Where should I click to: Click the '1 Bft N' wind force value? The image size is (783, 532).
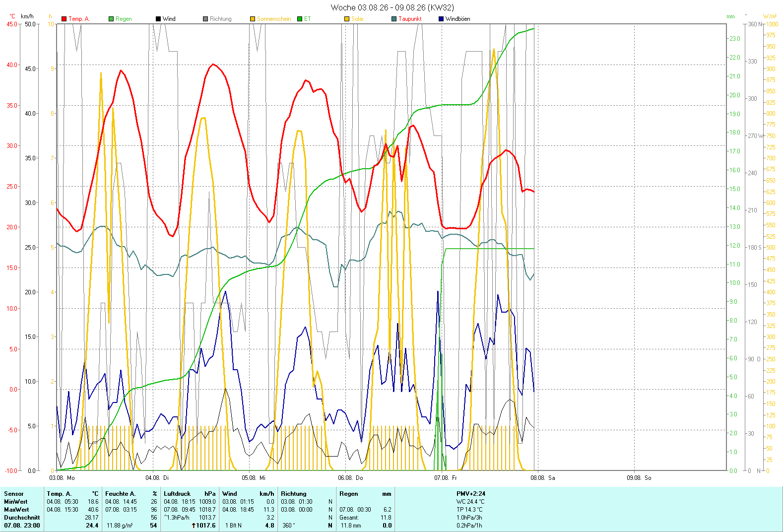click(233, 526)
